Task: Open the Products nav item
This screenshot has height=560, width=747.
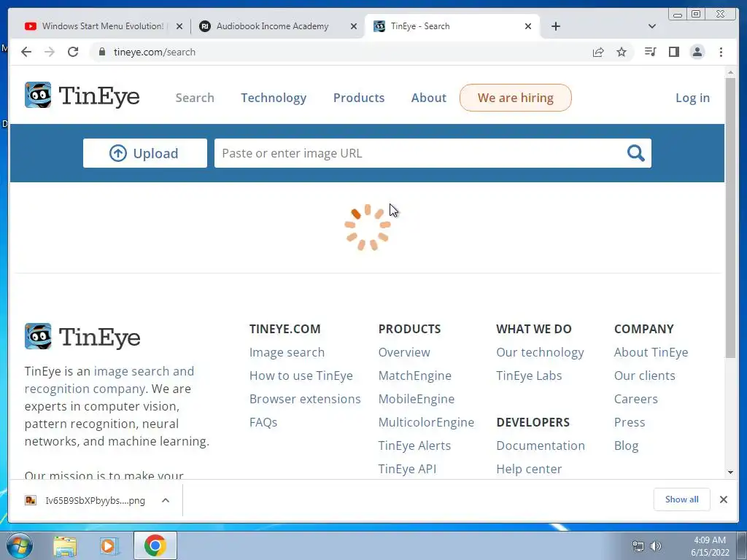Action: [359, 98]
